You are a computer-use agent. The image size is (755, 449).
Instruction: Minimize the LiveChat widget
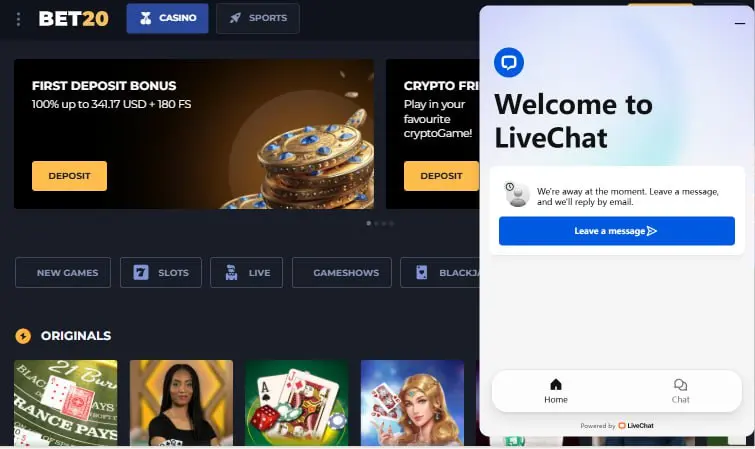[x=740, y=23]
